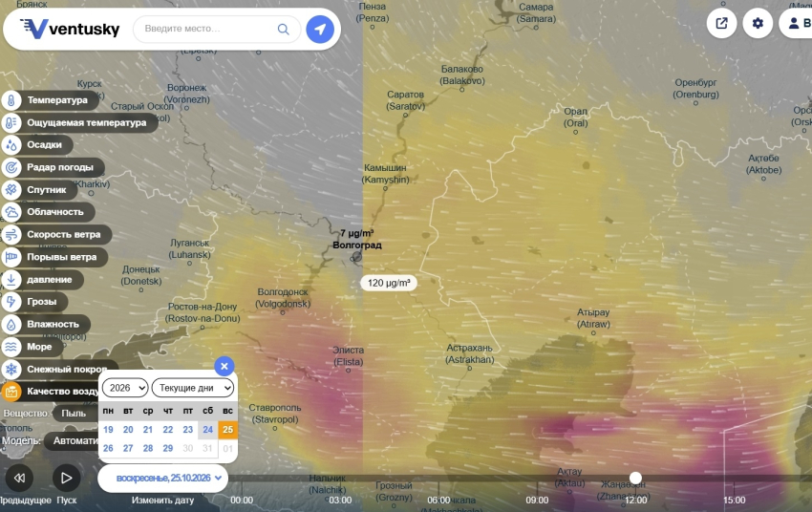Open the Осадки layer label

click(x=45, y=145)
